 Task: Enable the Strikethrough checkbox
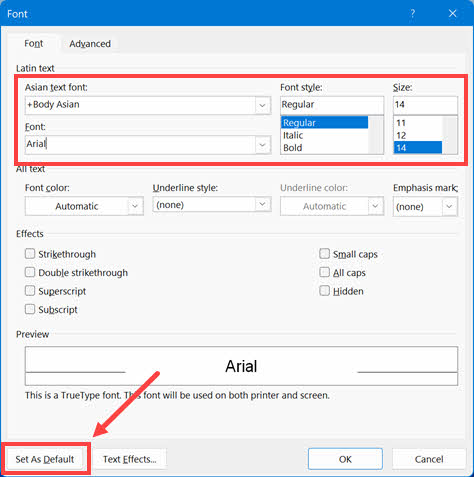[x=30, y=254]
